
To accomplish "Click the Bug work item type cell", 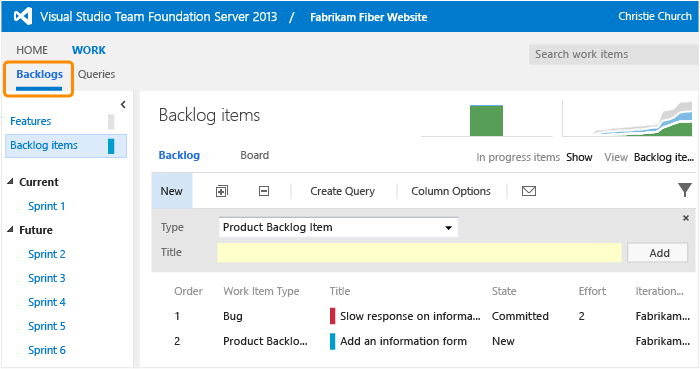I will coord(233,316).
